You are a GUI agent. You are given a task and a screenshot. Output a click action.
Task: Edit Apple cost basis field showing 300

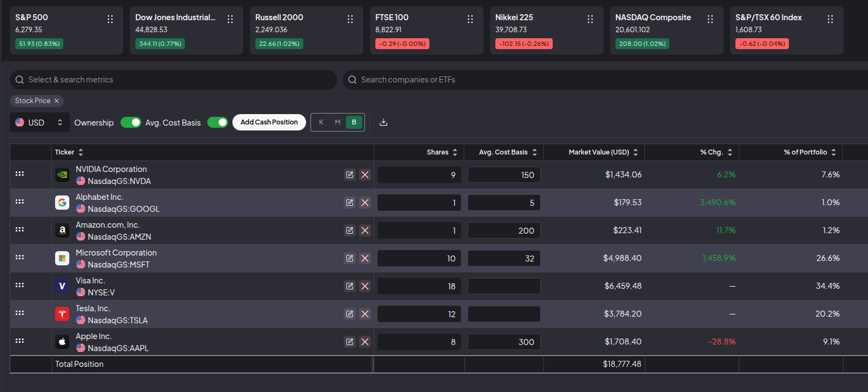click(x=504, y=342)
